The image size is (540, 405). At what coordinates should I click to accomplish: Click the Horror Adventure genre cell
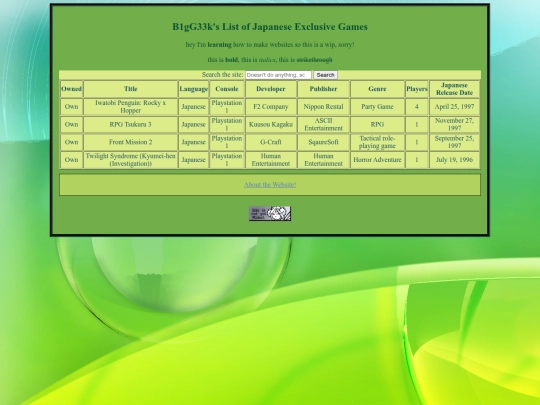377,160
